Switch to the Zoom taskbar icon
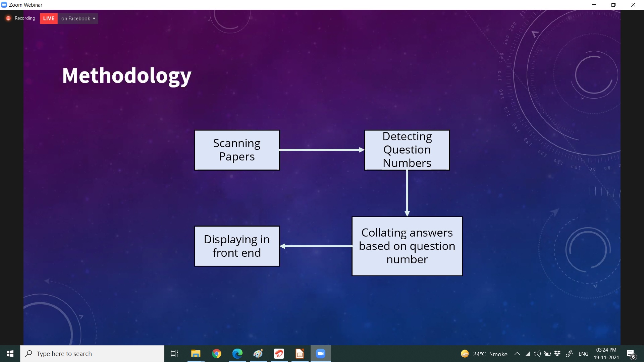This screenshot has width=644, height=362. [321, 354]
